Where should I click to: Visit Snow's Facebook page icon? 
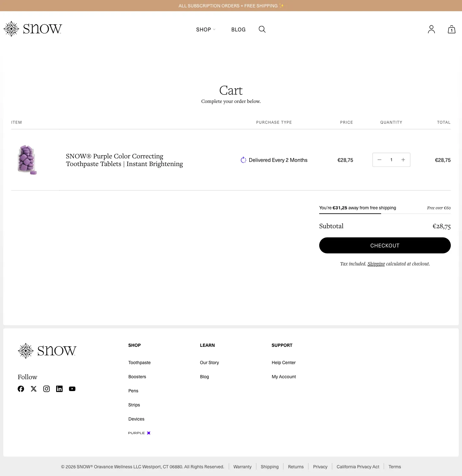pos(21,389)
